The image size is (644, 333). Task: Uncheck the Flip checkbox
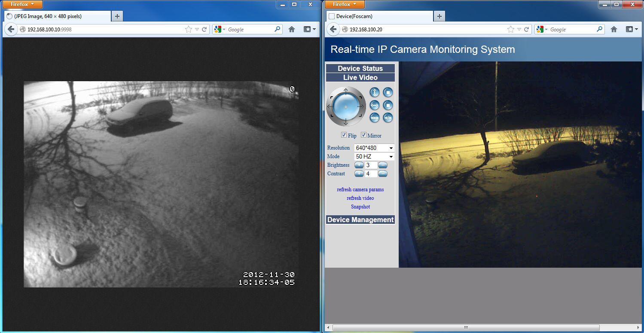[344, 135]
